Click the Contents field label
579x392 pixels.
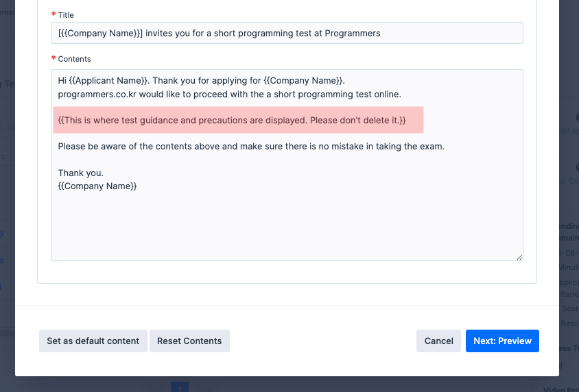tap(74, 59)
